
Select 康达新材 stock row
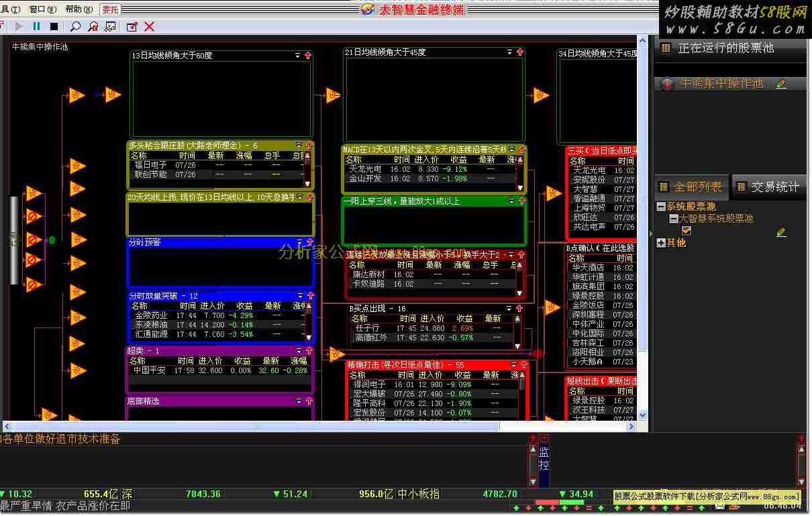432,274
